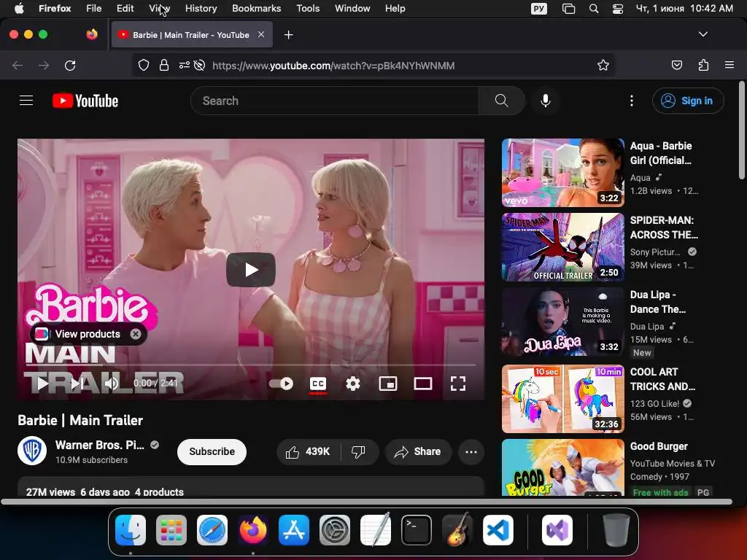The image size is (747, 560).
Task: Toggle the autoplay switch
Action: 281,384
